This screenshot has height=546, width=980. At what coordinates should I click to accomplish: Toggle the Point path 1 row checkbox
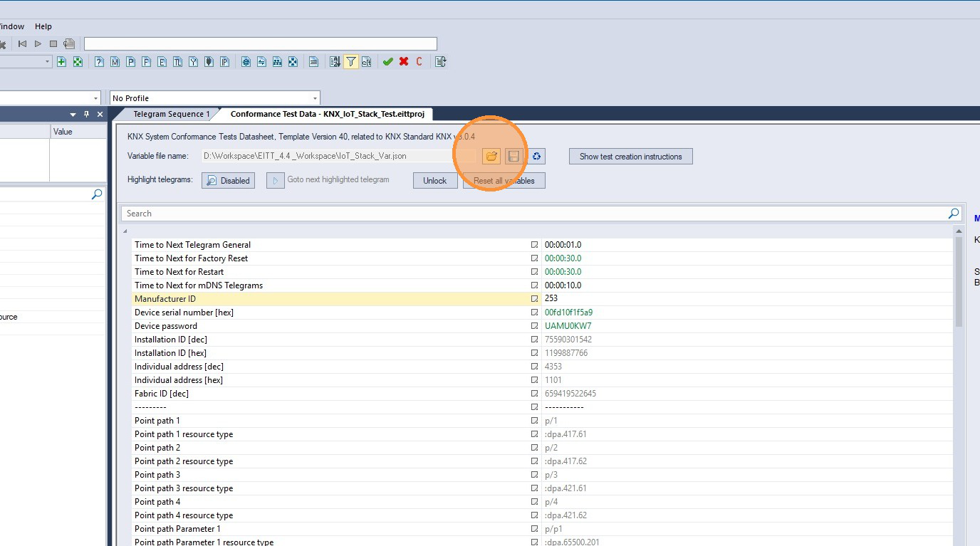pos(534,421)
